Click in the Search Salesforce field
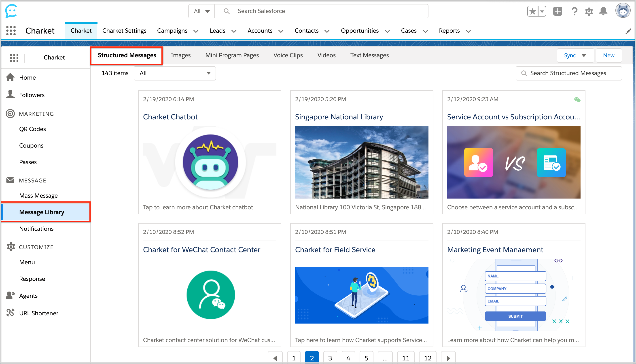The image size is (636, 364). (322, 11)
